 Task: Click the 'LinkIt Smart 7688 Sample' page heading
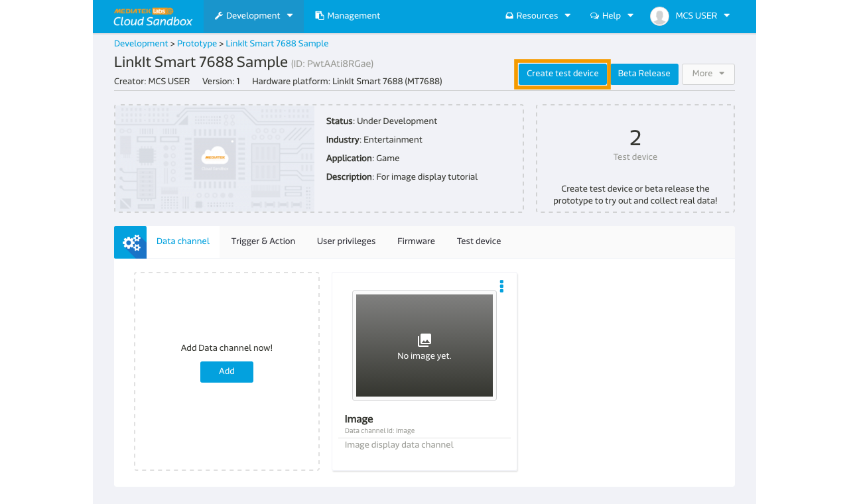pos(201,62)
